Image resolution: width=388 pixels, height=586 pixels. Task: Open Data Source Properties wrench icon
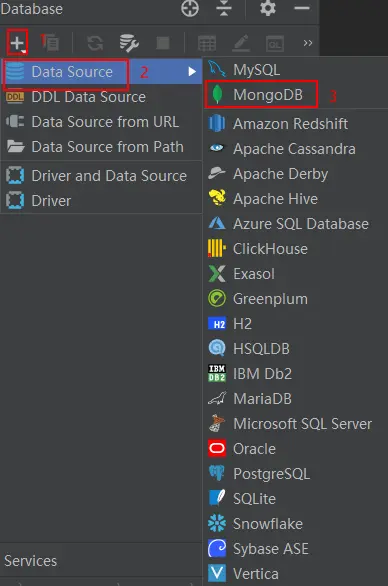pyautogui.click(x=129, y=43)
